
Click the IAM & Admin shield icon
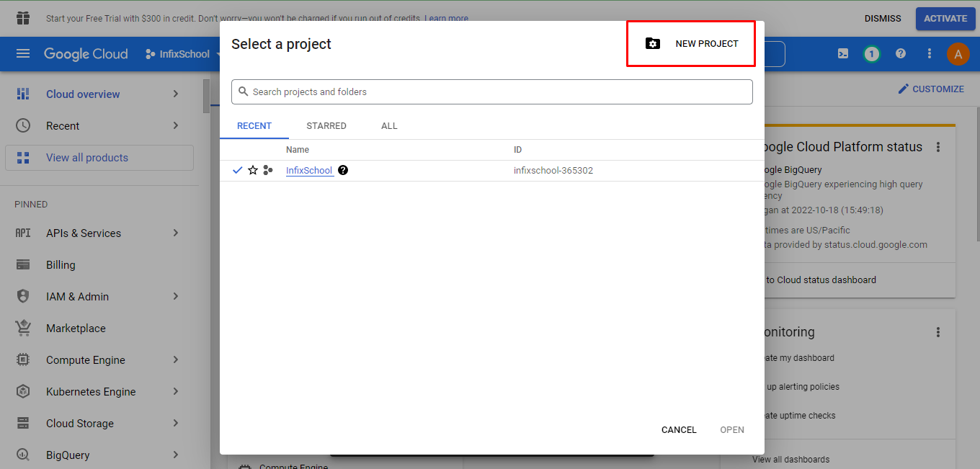pyautogui.click(x=23, y=296)
